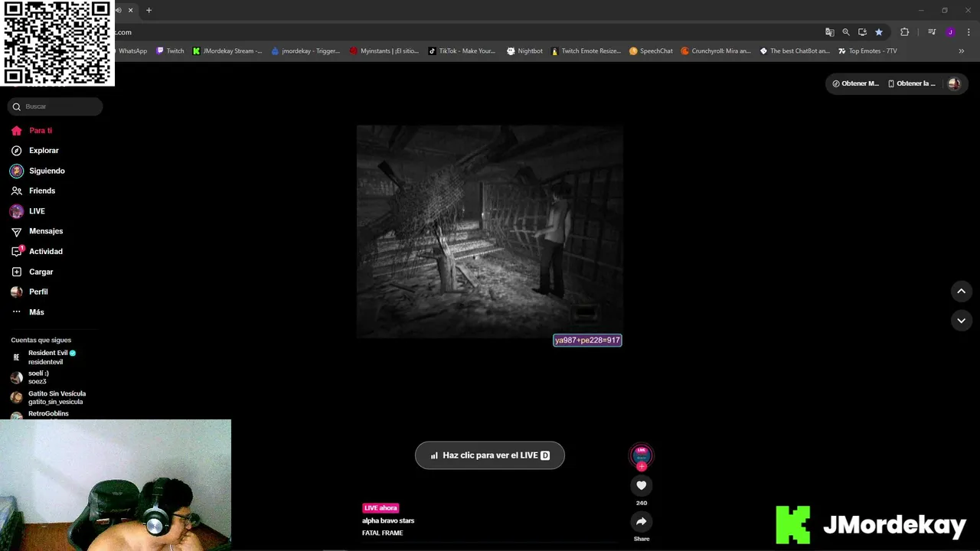Toggle the bookmark star
The height and width of the screenshot is (551, 980).
[x=879, y=32]
